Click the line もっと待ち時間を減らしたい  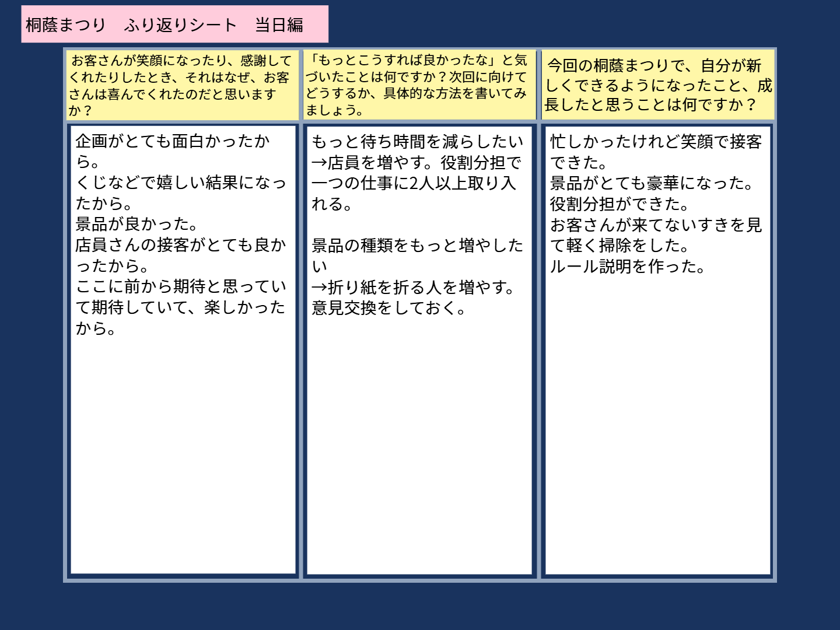tap(418, 142)
